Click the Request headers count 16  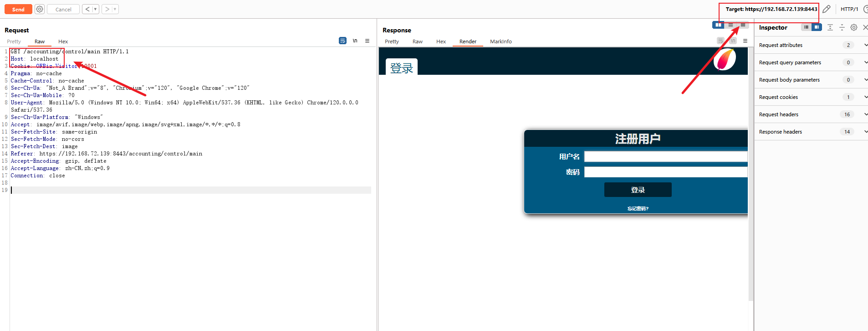[847, 114]
